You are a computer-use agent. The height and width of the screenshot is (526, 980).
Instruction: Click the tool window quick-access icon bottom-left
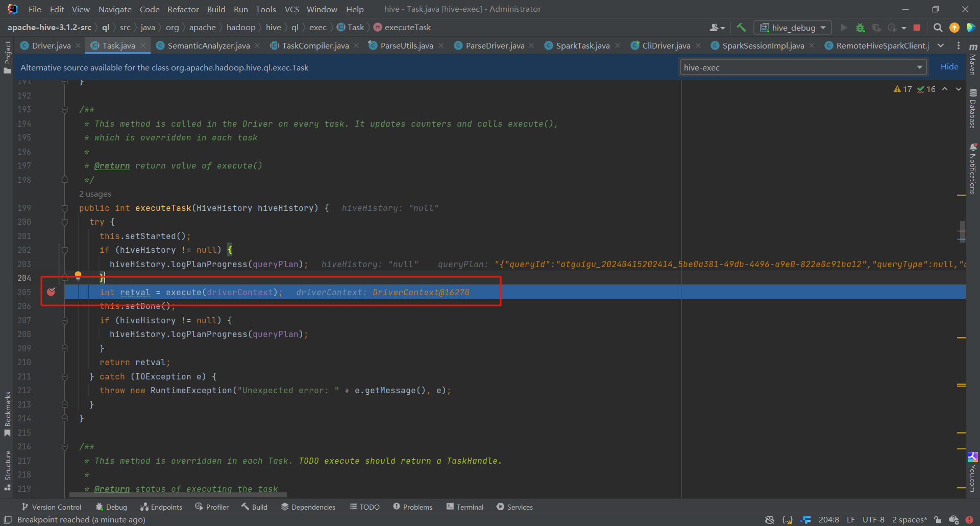point(8,520)
